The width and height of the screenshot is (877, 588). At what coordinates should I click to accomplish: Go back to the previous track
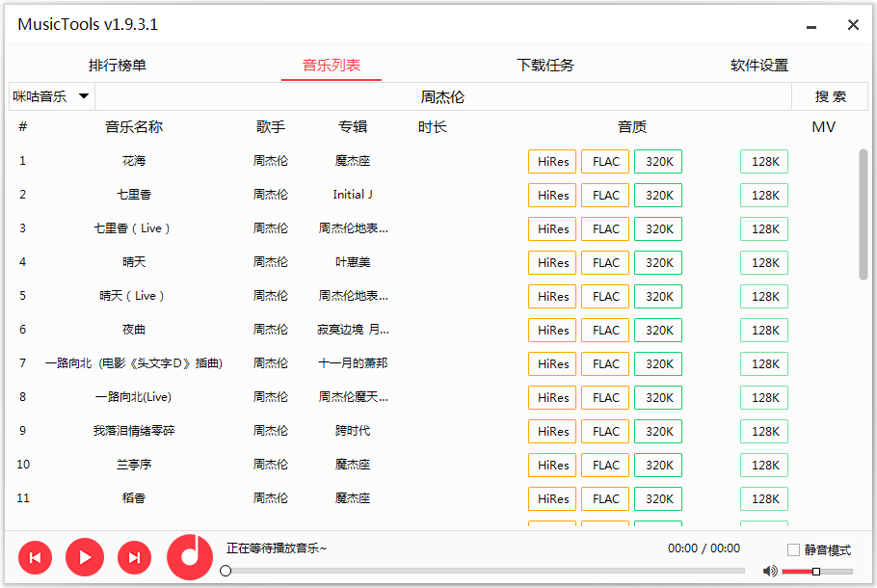[x=36, y=557]
